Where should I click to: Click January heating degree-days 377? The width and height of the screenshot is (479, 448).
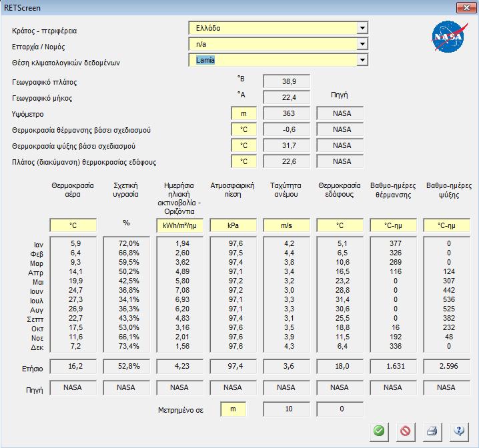[396, 243]
